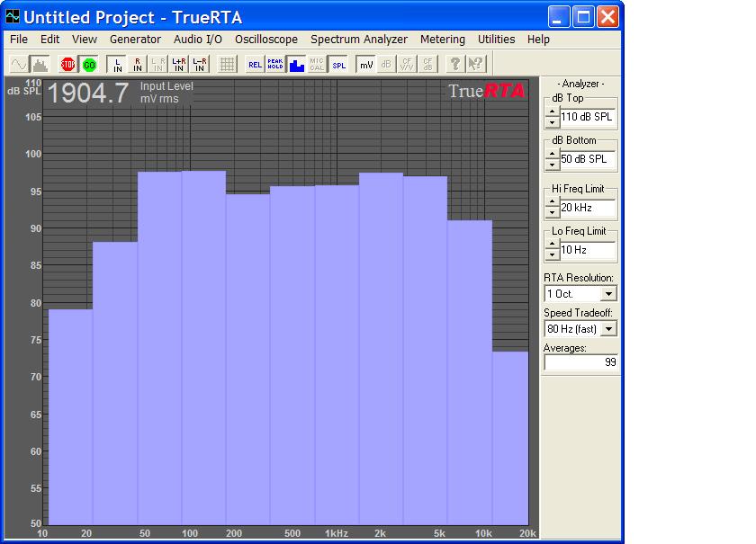Toggle REL relative mode
756x544 pixels.
(x=255, y=64)
